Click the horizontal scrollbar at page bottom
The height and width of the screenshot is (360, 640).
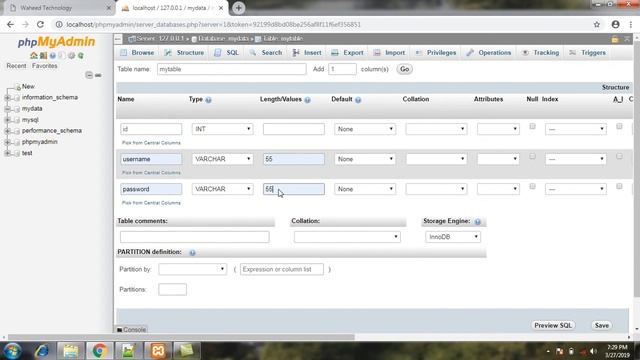[x=181, y=337]
